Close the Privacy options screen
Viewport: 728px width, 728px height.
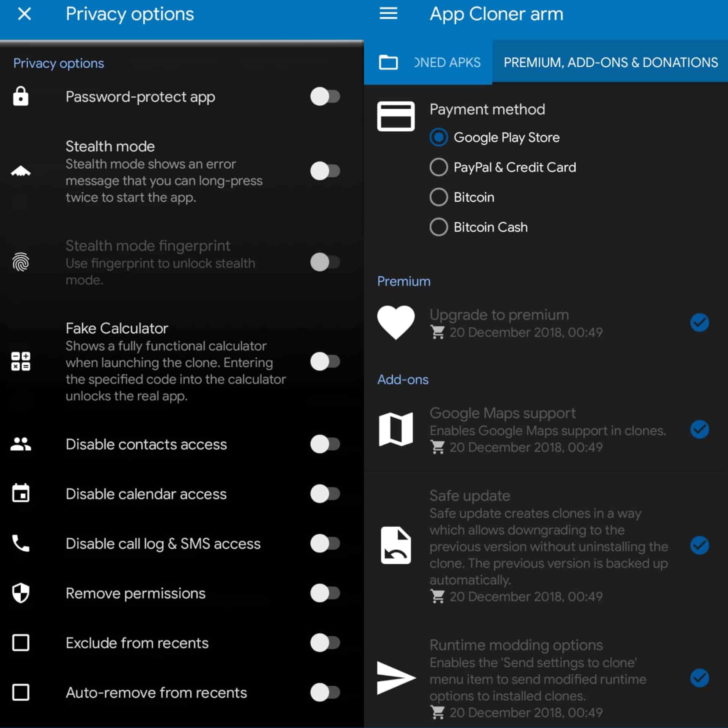[24, 14]
